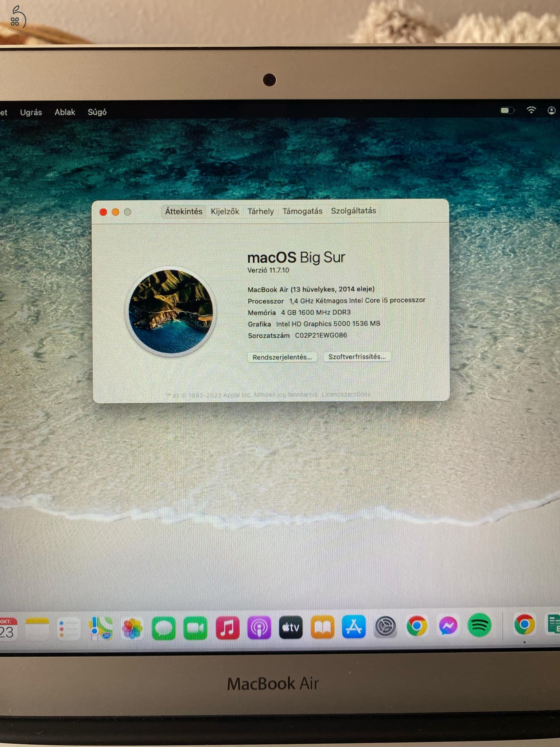Viewport: 560px width, 747px height.
Task: Open Messenger from the Dock
Action: [448, 626]
